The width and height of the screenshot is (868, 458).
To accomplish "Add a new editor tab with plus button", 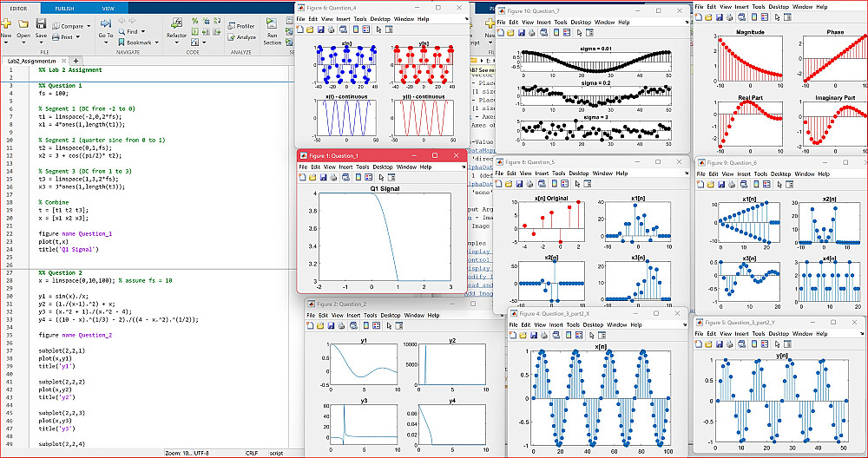I will [76, 61].
